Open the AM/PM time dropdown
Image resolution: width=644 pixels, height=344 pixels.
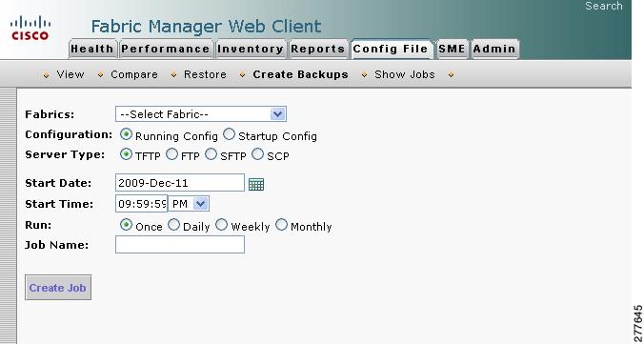tap(189, 203)
